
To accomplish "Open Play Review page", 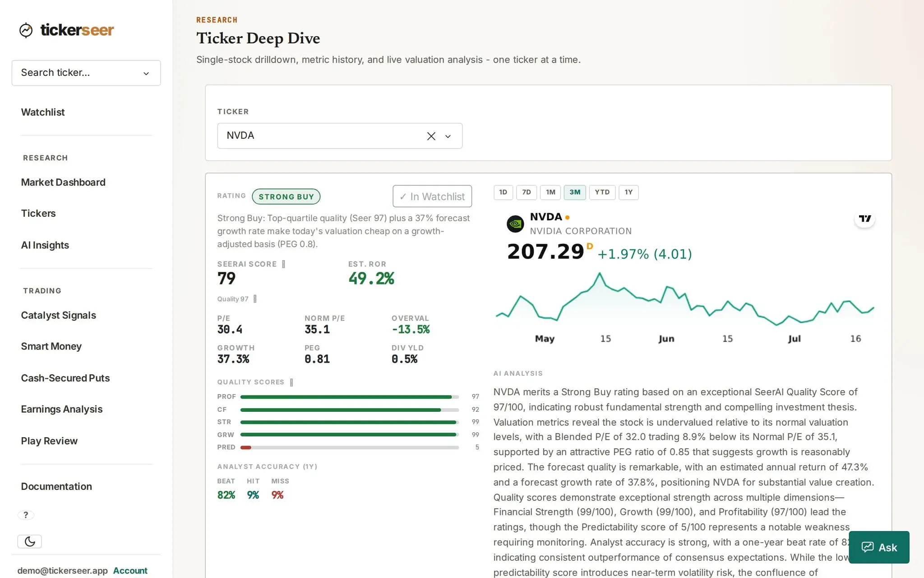I will [x=49, y=441].
